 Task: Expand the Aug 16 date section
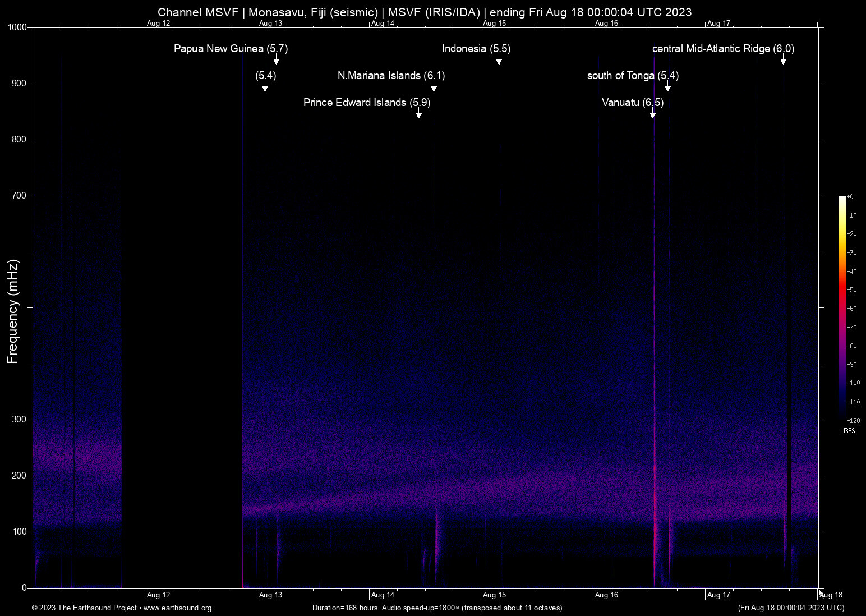[x=606, y=595]
